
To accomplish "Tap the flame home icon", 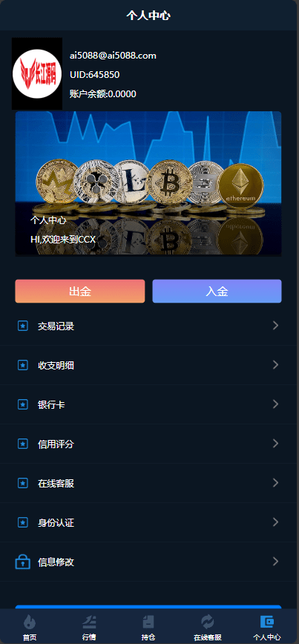I will click(30, 622).
